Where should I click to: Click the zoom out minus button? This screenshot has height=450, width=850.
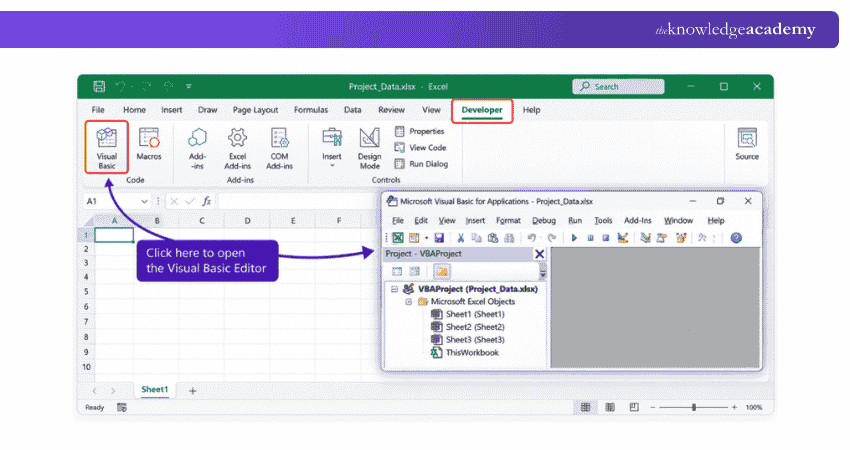653,407
